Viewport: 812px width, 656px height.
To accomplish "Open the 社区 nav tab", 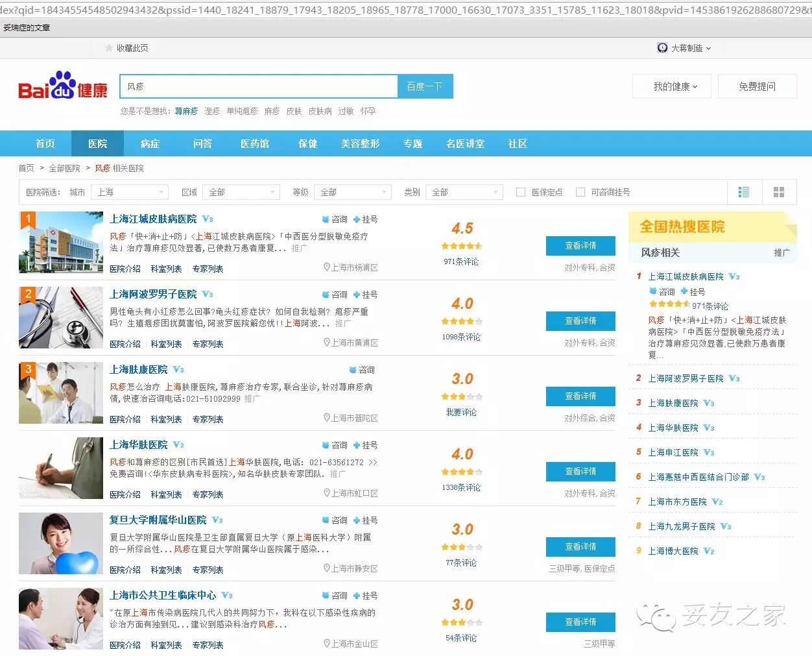I will 518,143.
